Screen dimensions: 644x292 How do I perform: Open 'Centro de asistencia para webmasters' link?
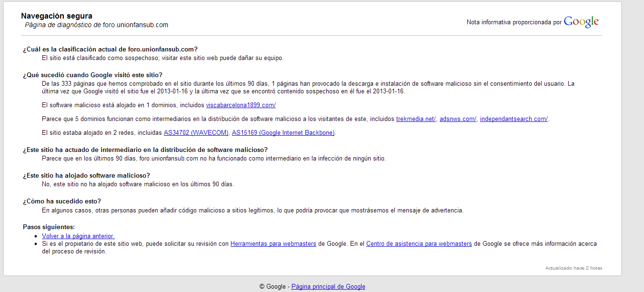pyautogui.click(x=419, y=243)
